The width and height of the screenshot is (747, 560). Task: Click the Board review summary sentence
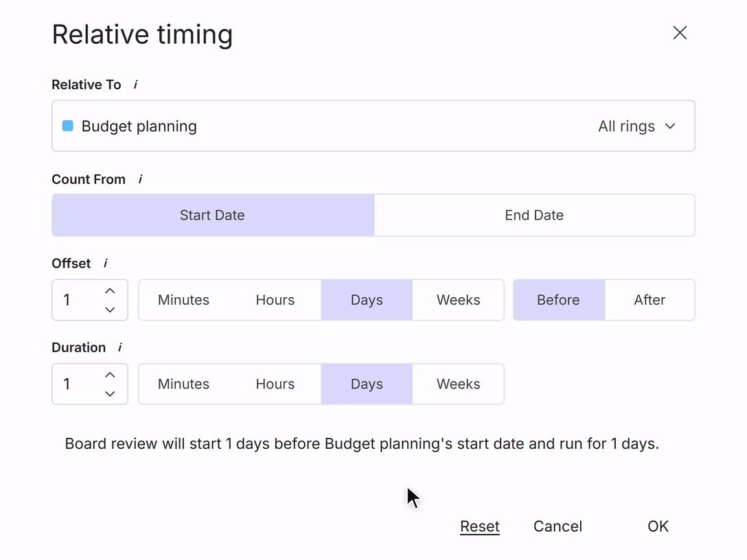click(362, 444)
